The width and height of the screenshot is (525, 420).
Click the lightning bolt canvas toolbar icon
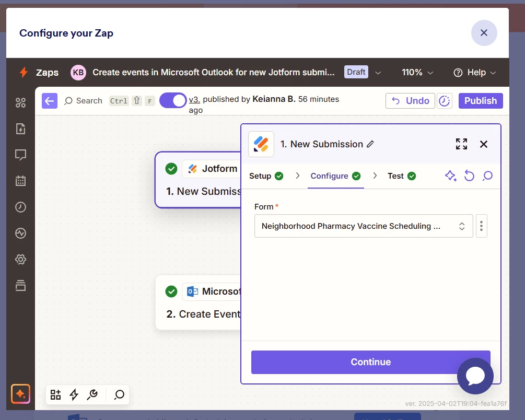point(74,394)
